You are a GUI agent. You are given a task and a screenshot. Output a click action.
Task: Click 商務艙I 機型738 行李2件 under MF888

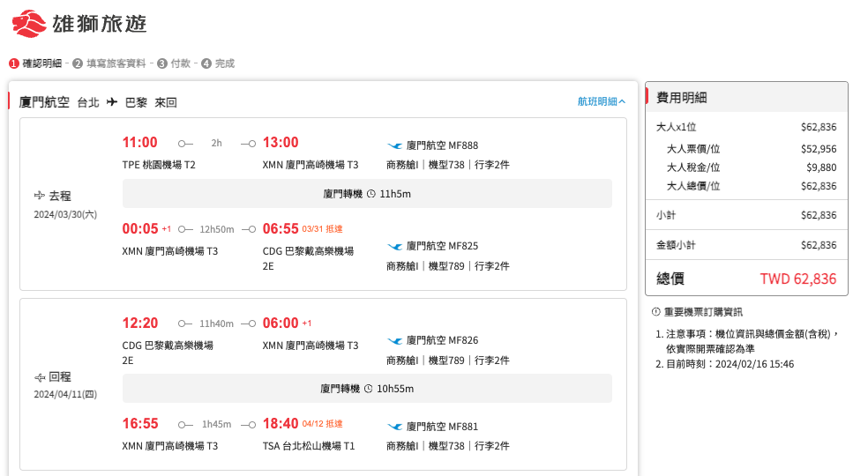click(x=448, y=165)
